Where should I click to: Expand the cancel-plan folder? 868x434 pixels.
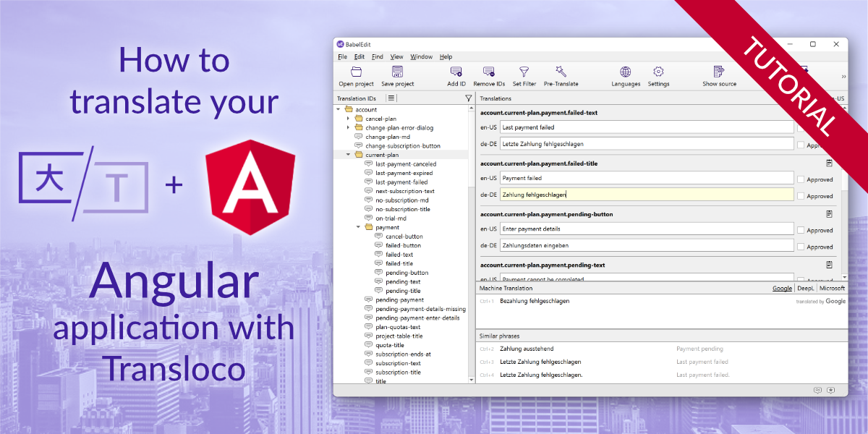click(348, 119)
